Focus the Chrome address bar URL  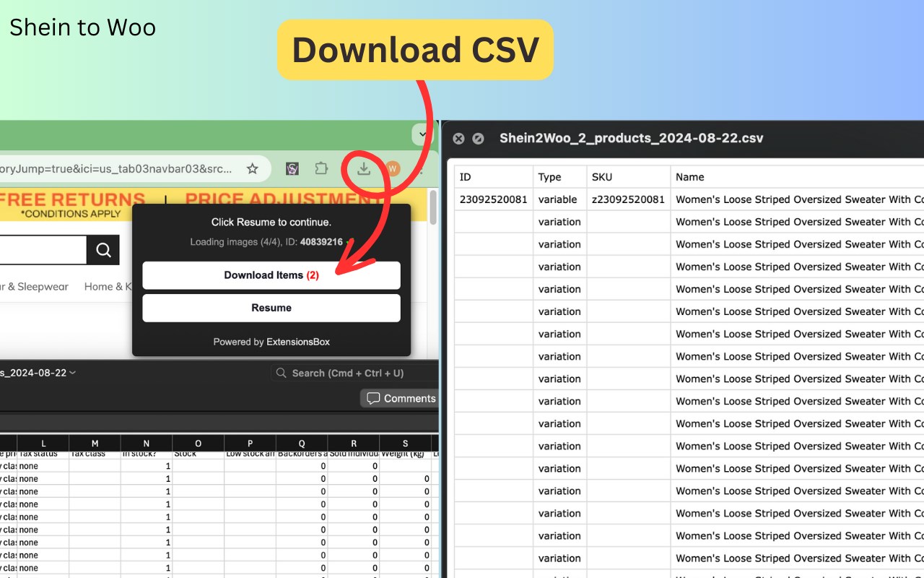pyautogui.click(x=115, y=168)
